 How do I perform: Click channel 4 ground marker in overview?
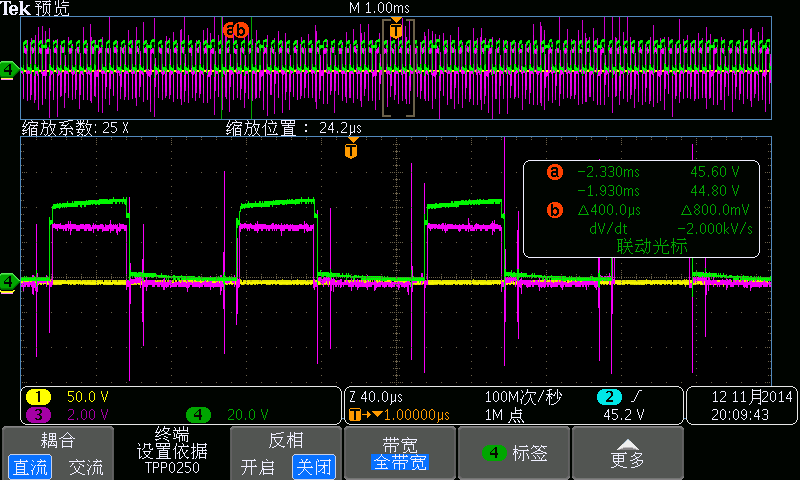8,69
